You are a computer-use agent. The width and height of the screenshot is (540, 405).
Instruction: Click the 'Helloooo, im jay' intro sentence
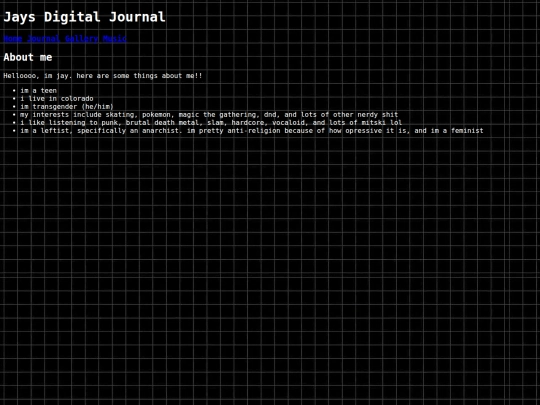click(103, 76)
